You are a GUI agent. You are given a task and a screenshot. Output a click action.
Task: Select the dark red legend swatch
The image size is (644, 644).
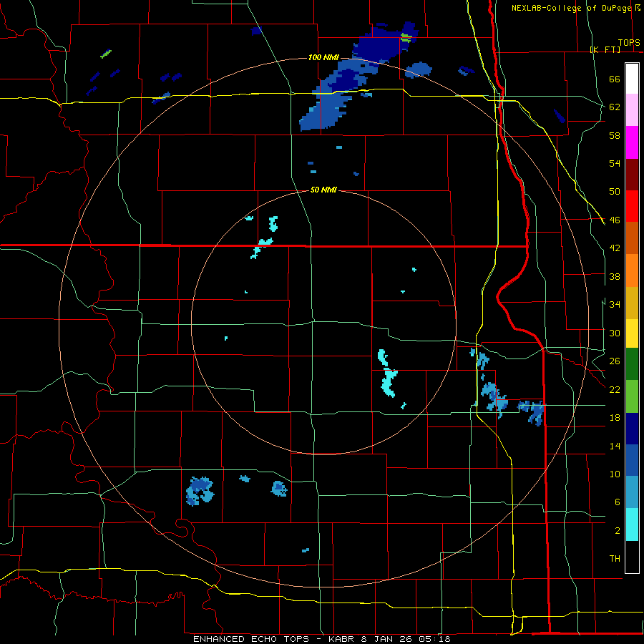[632, 174]
